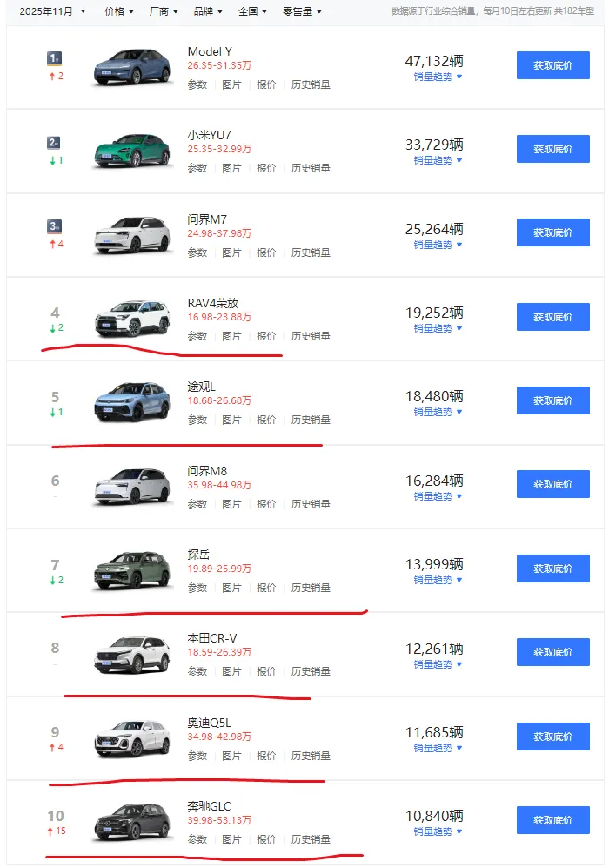Click the rank 2 silver medal badge
Screen dimensions: 609x868
tap(55, 143)
